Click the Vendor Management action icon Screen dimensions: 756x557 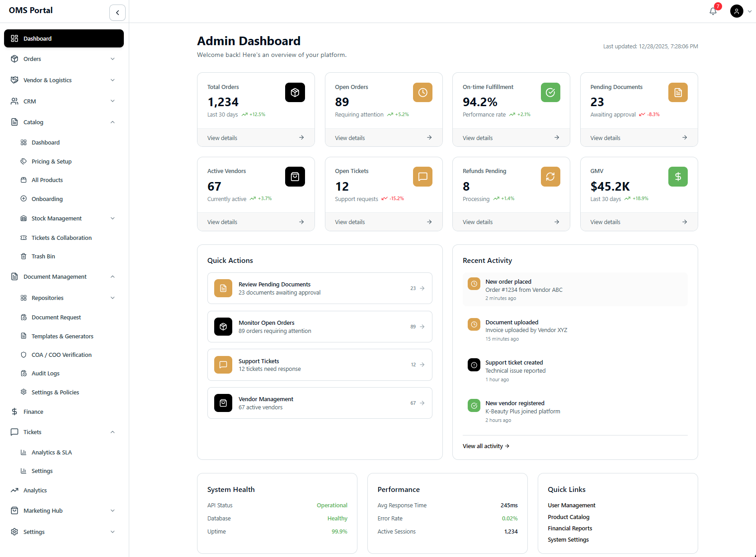click(223, 403)
